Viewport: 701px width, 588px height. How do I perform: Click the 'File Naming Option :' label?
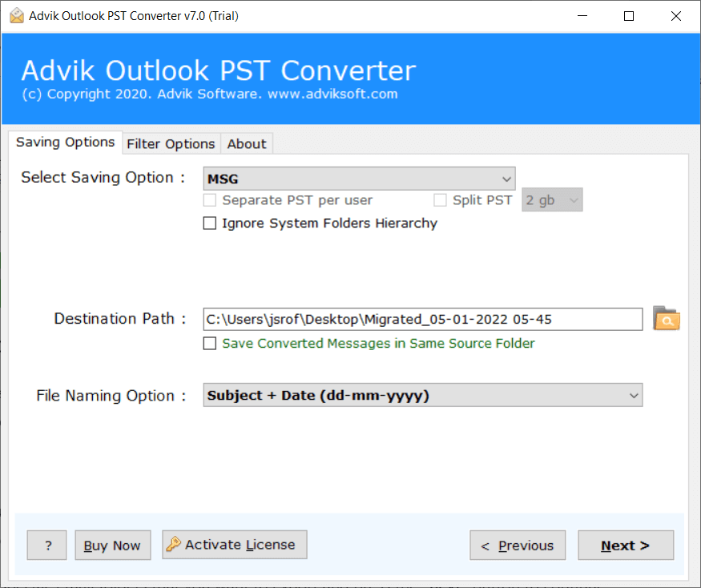(x=111, y=396)
